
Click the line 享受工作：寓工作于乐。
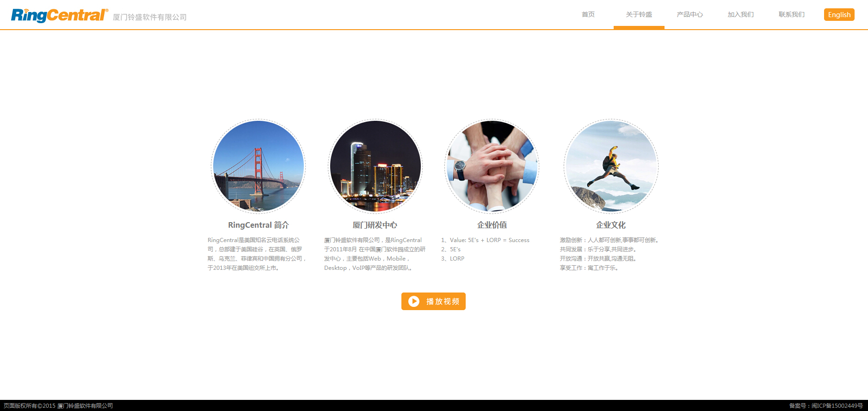click(x=590, y=268)
